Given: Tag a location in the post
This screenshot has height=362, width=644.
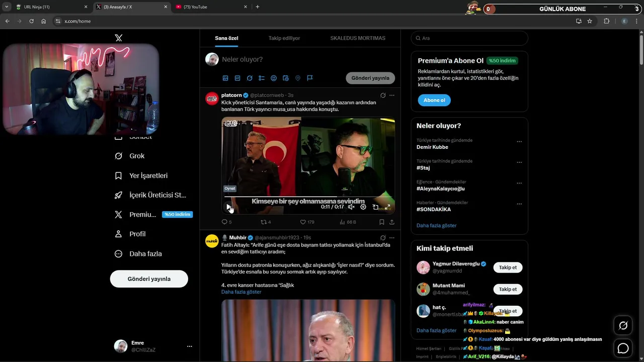Looking at the screenshot, I should [298, 78].
